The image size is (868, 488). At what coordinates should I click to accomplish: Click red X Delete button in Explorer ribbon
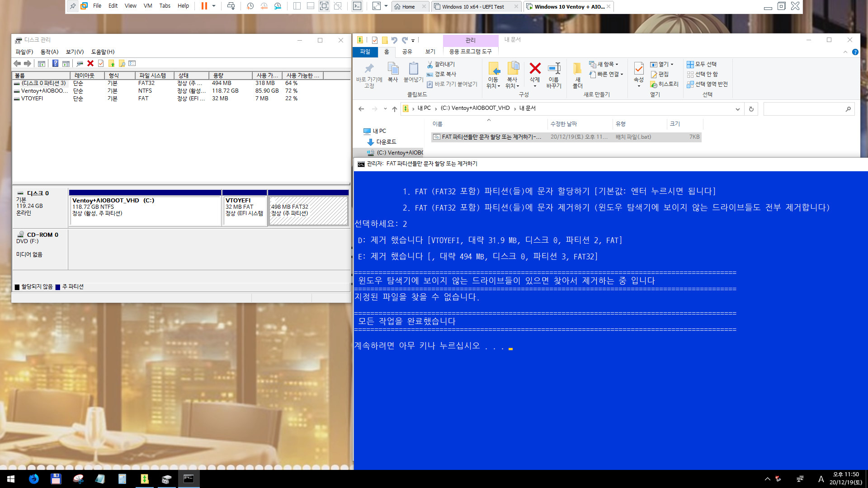(535, 72)
